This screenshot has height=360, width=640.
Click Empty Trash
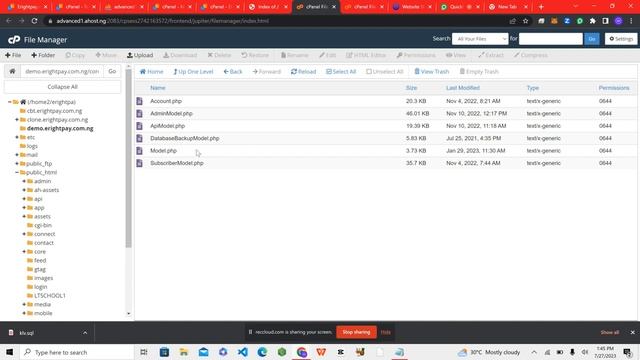click(479, 71)
